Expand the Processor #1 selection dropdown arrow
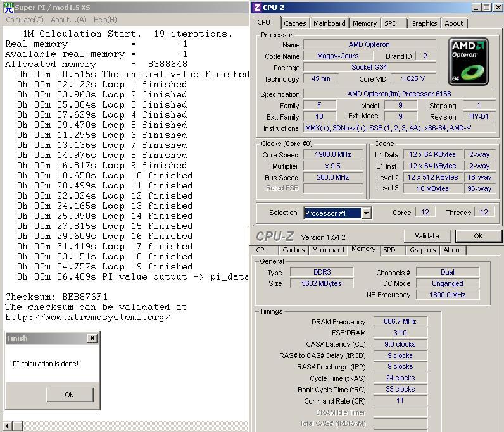 point(366,213)
